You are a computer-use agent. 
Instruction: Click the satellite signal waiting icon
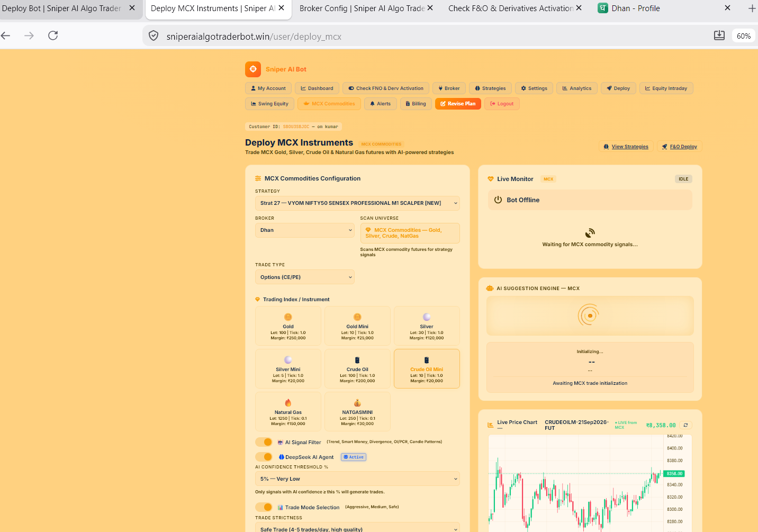pos(590,233)
